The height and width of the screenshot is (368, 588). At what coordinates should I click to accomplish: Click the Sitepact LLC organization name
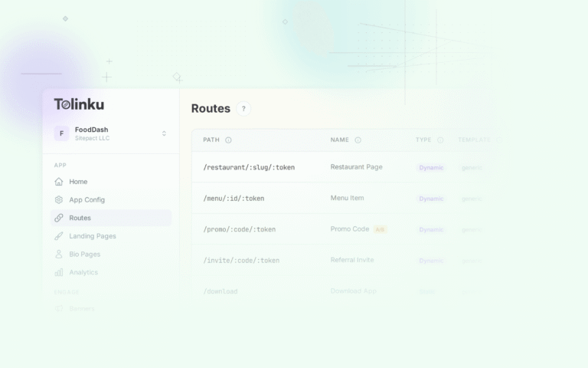92,138
